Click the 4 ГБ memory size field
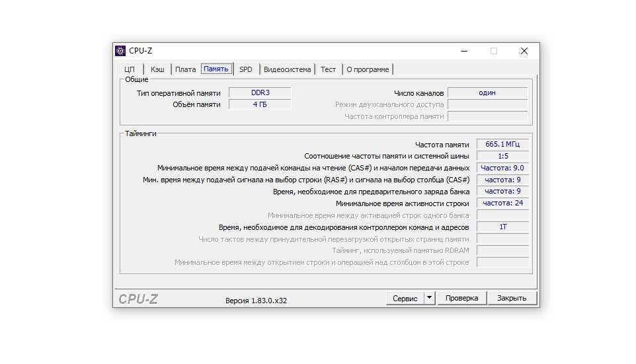 (260, 104)
